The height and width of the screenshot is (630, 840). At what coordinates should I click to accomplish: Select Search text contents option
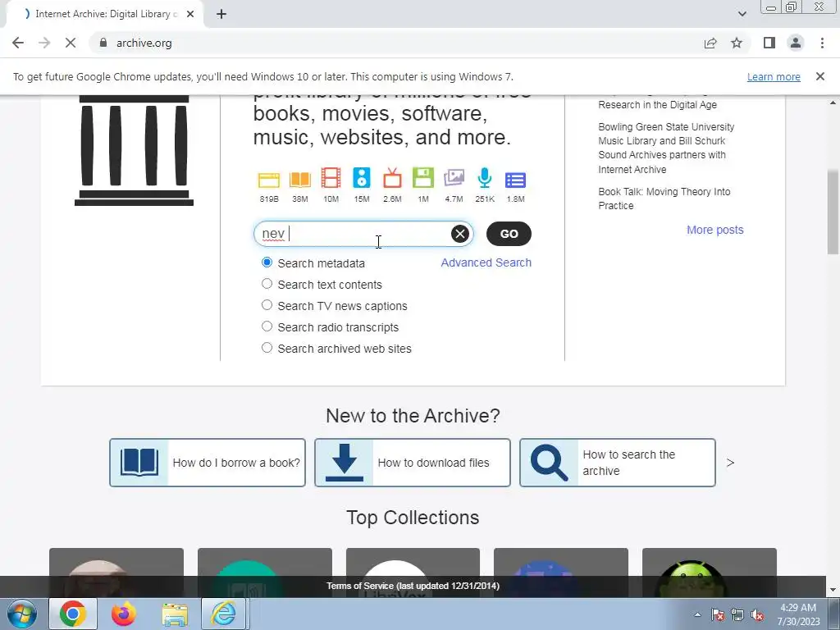pos(267,284)
